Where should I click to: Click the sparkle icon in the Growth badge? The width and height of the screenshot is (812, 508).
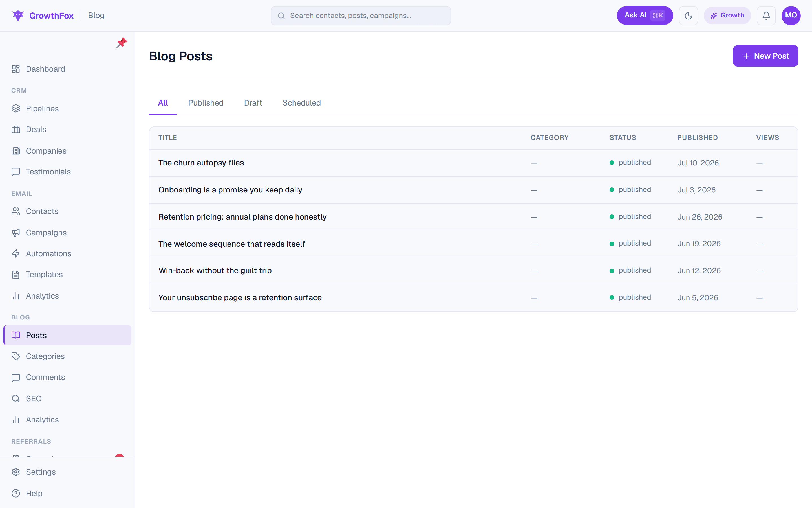coord(714,16)
